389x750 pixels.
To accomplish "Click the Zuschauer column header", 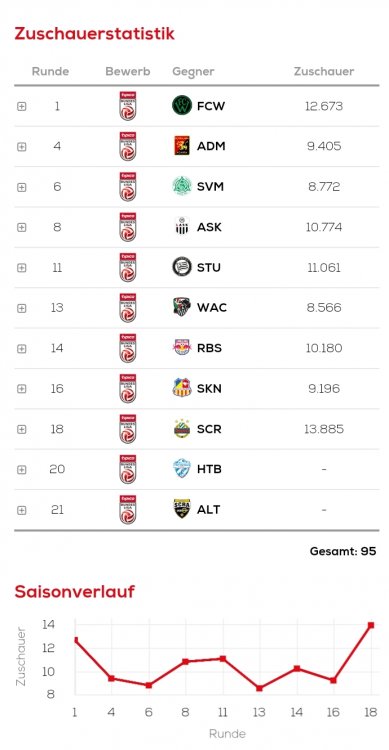I will 324,71.
